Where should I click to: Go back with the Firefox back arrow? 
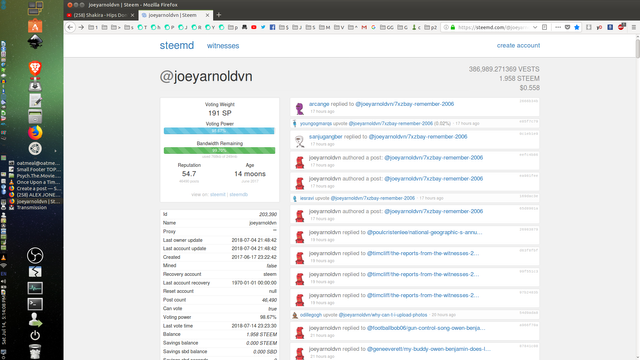click(70, 27)
